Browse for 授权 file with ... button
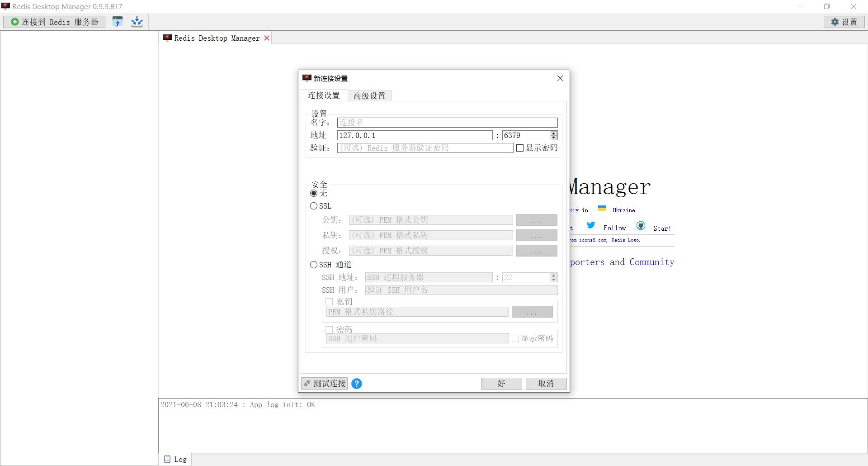 pyautogui.click(x=537, y=251)
